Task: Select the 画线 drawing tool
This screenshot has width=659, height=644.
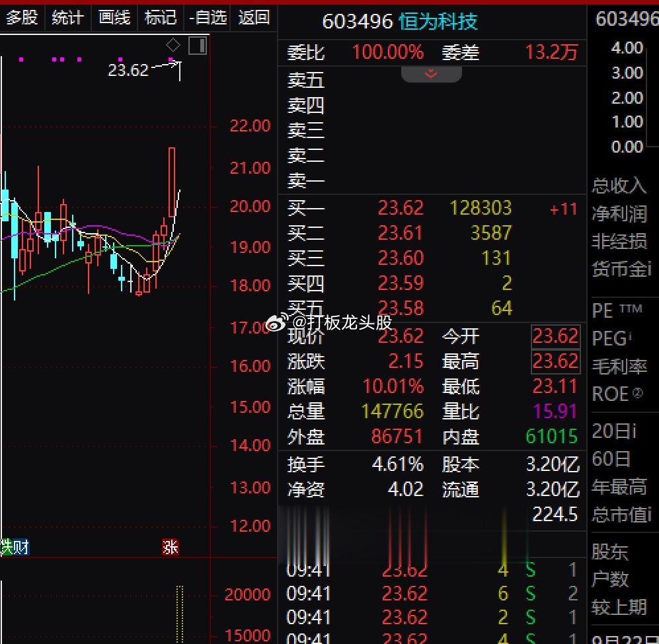Action: coord(114,18)
